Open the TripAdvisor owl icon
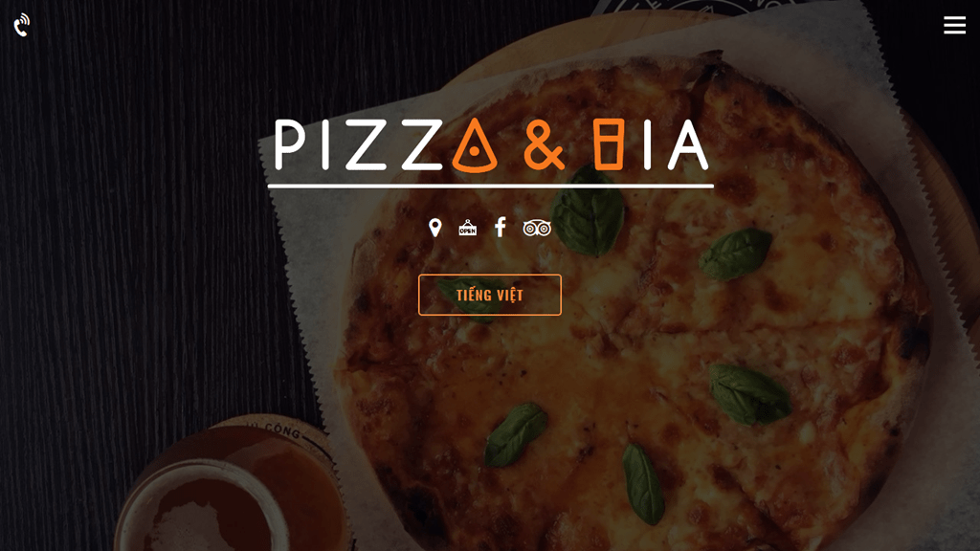 coord(537,228)
